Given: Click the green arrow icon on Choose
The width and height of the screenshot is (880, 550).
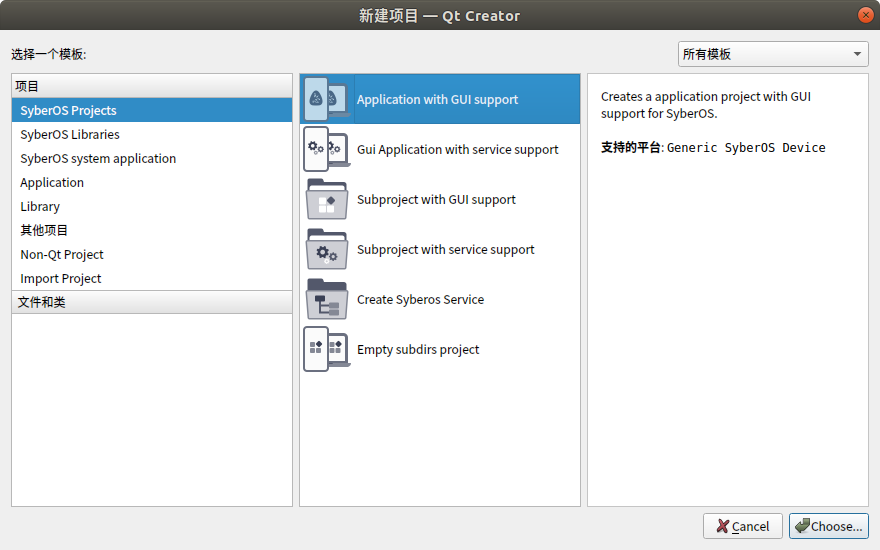Looking at the screenshot, I should pyautogui.click(x=802, y=526).
